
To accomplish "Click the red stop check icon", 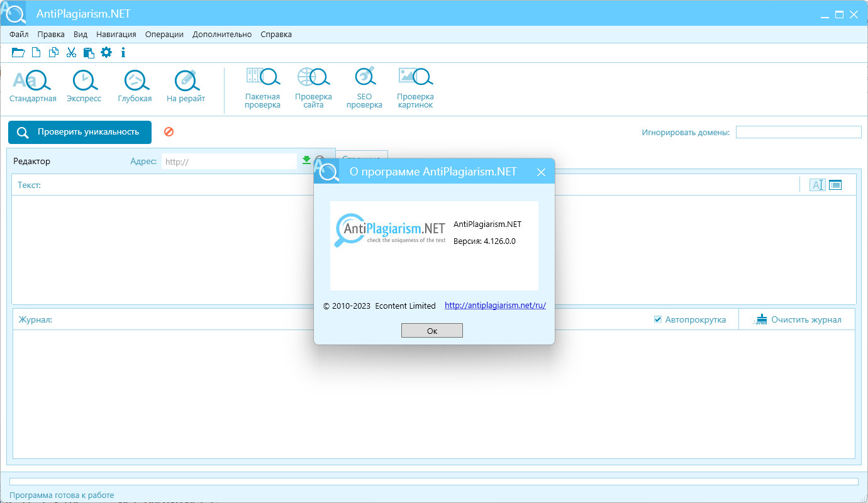I will point(169,132).
